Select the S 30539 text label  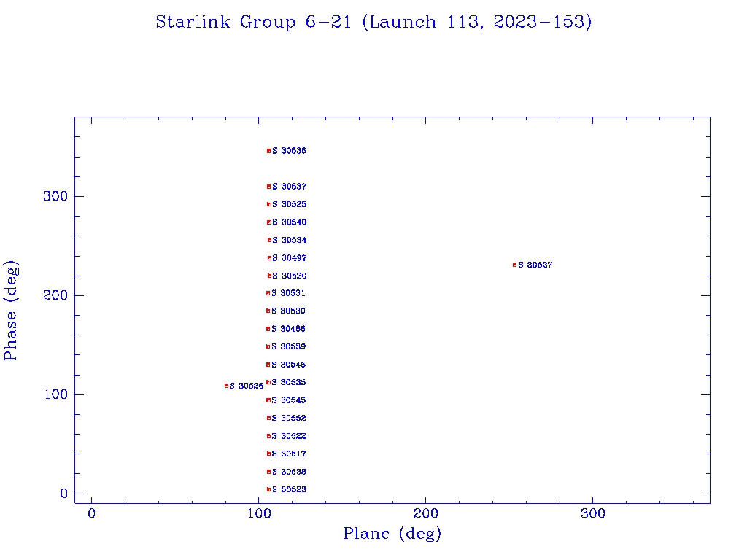coord(289,347)
